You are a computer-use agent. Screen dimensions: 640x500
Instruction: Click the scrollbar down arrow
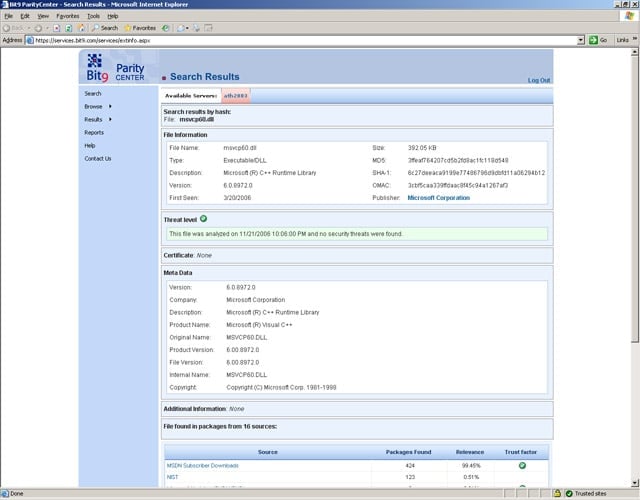[x=635, y=483]
